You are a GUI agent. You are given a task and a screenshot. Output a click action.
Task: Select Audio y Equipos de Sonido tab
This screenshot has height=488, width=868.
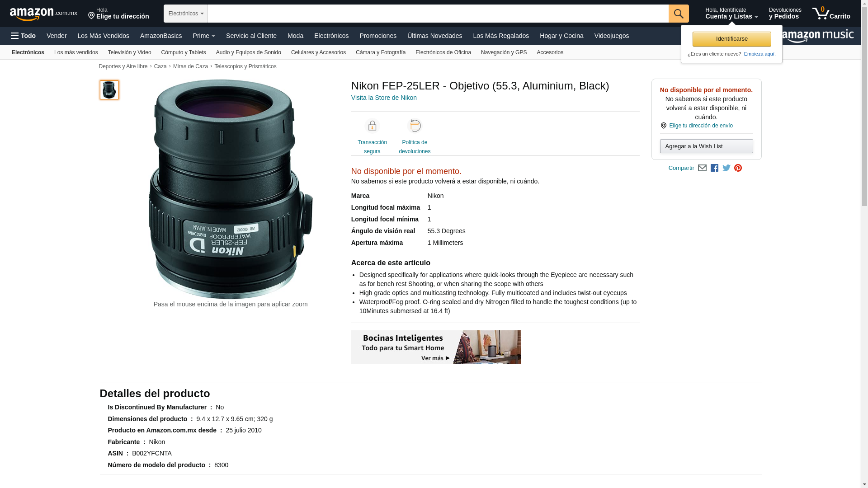click(x=248, y=52)
